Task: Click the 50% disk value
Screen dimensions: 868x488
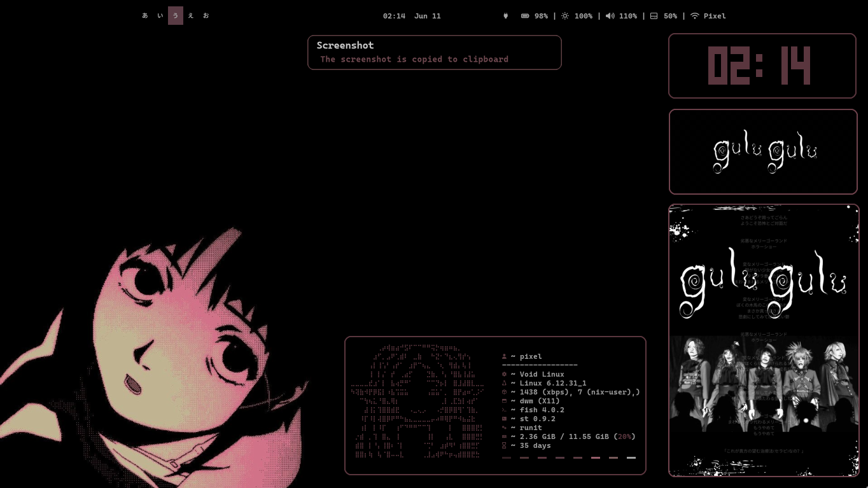Action: pyautogui.click(x=670, y=16)
